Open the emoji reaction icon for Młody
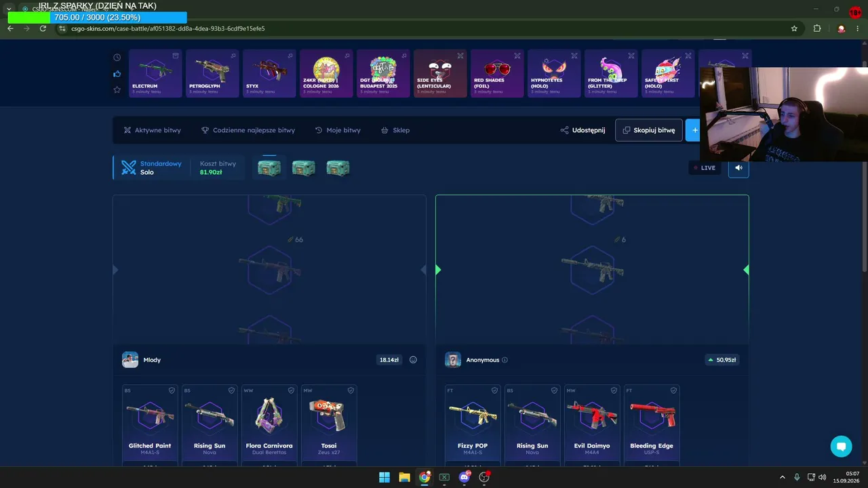 [x=413, y=360]
